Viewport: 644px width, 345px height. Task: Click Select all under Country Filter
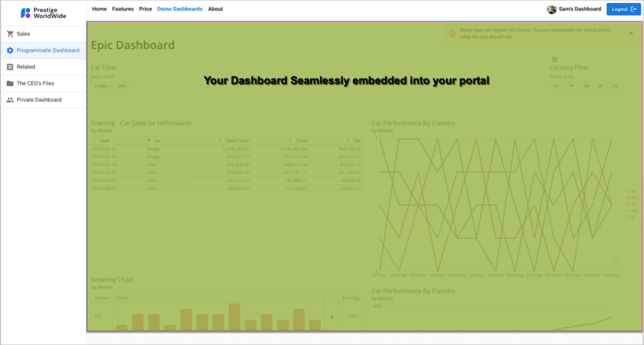point(561,77)
